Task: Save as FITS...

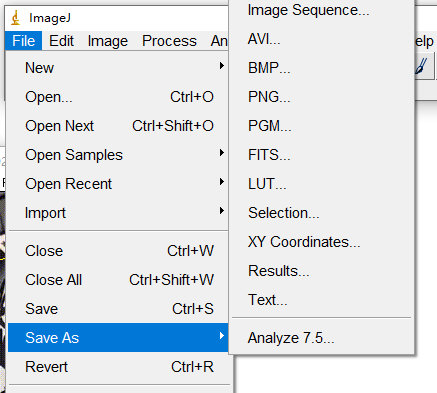Action: [322, 155]
